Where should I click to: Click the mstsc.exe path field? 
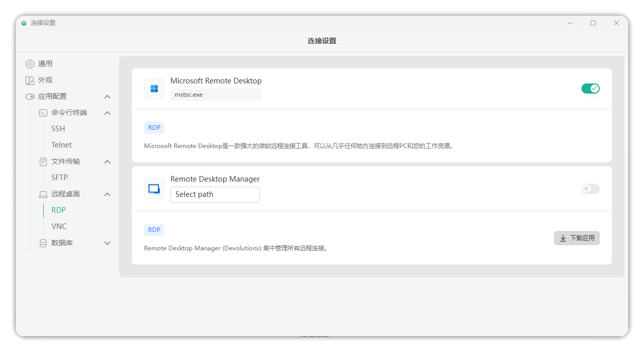pos(215,95)
